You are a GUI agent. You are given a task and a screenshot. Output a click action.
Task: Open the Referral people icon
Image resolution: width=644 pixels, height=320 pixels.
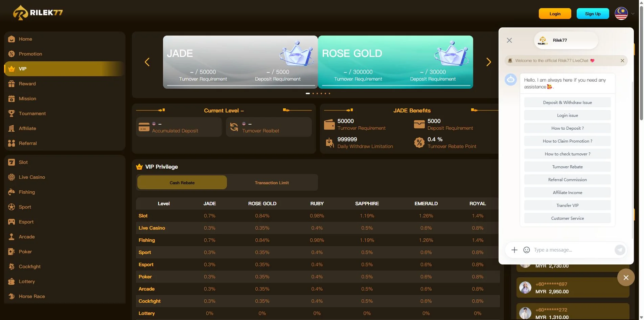[x=11, y=143]
